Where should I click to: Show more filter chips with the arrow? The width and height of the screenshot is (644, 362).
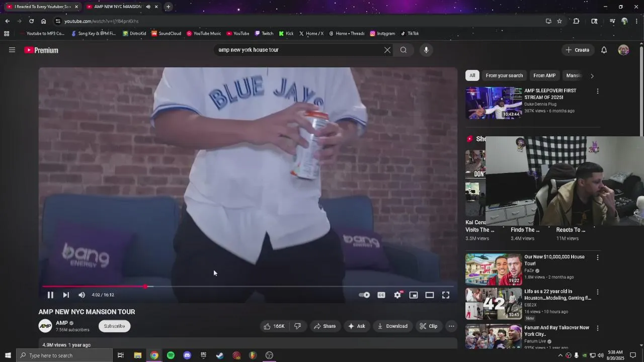pyautogui.click(x=592, y=76)
